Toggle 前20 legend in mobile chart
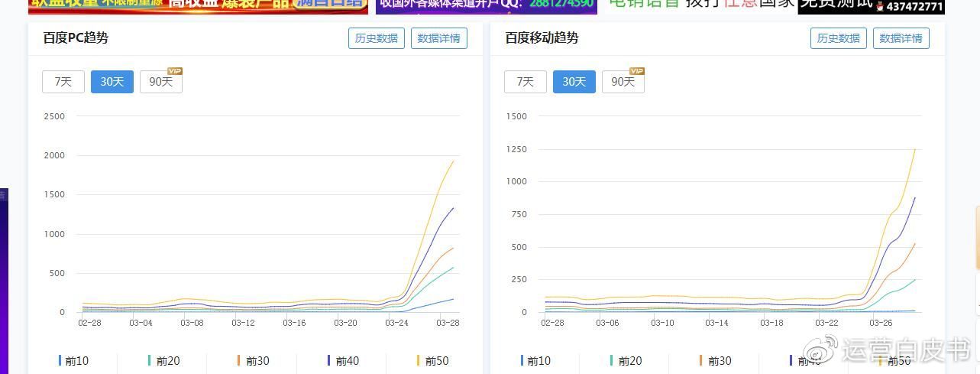The height and width of the screenshot is (374, 980). pyautogui.click(x=626, y=361)
